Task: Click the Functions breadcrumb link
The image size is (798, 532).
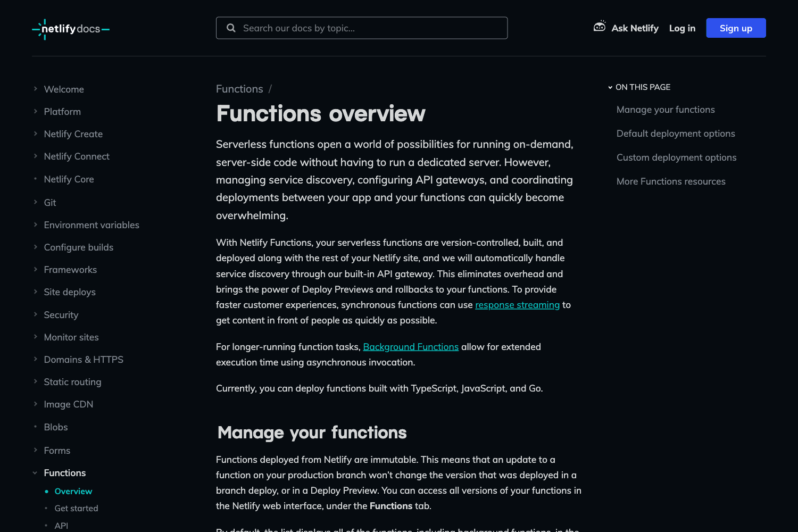Action: point(239,89)
